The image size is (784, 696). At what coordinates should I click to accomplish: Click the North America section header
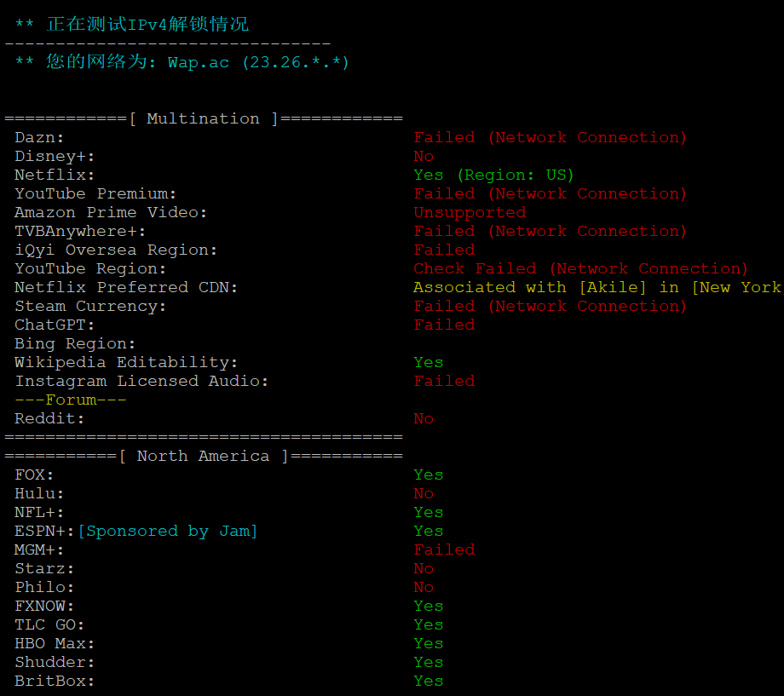pos(203,456)
